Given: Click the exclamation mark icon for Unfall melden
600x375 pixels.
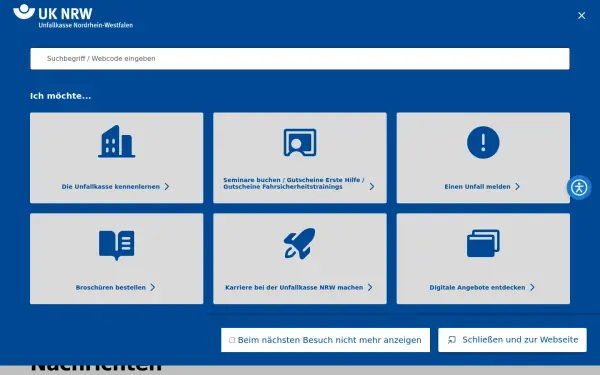Looking at the screenshot, I should (x=483, y=142).
